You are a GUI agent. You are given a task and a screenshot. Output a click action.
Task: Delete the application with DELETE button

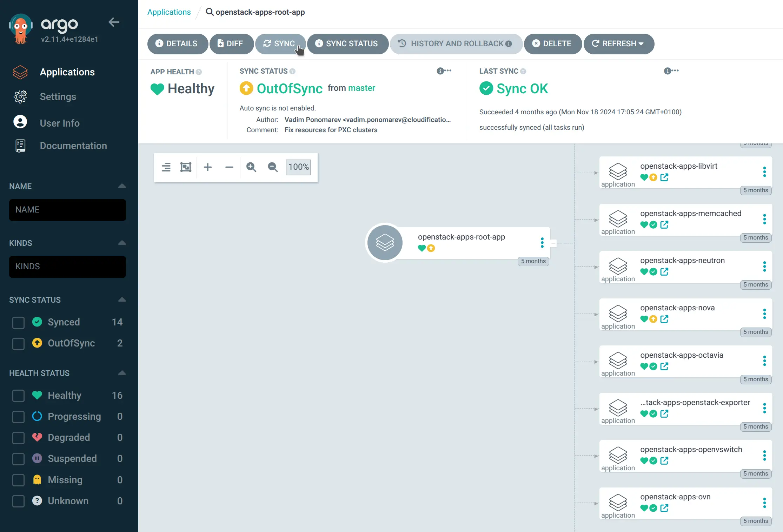click(x=553, y=44)
